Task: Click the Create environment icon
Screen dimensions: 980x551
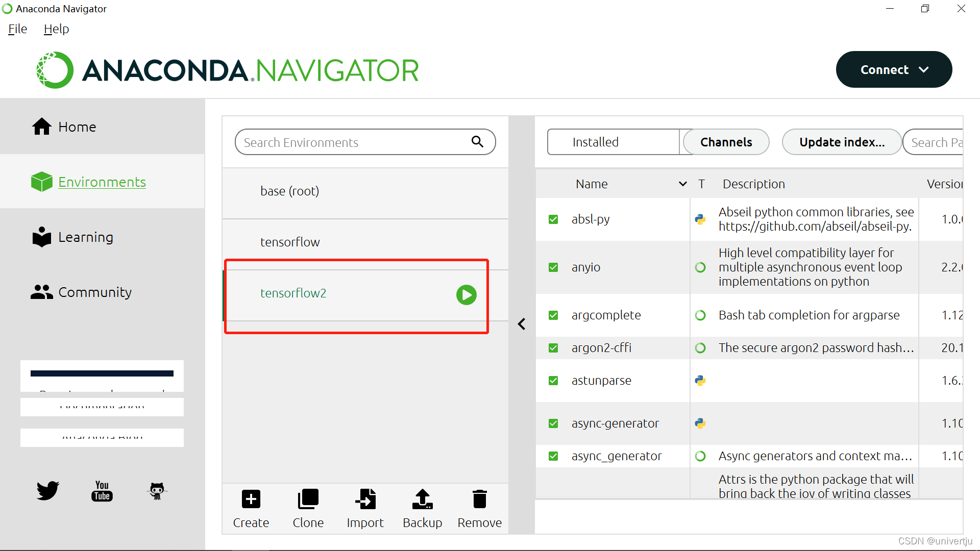Action: (251, 499)
